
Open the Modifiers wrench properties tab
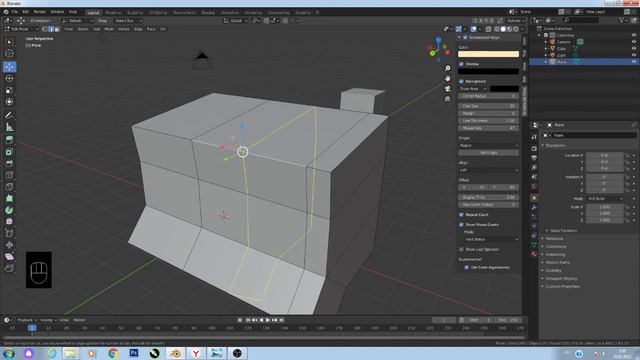[x=534, y=207]
